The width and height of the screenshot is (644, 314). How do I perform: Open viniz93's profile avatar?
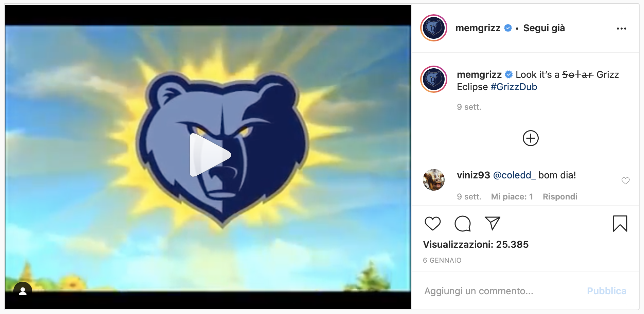[x=434, y=180]
